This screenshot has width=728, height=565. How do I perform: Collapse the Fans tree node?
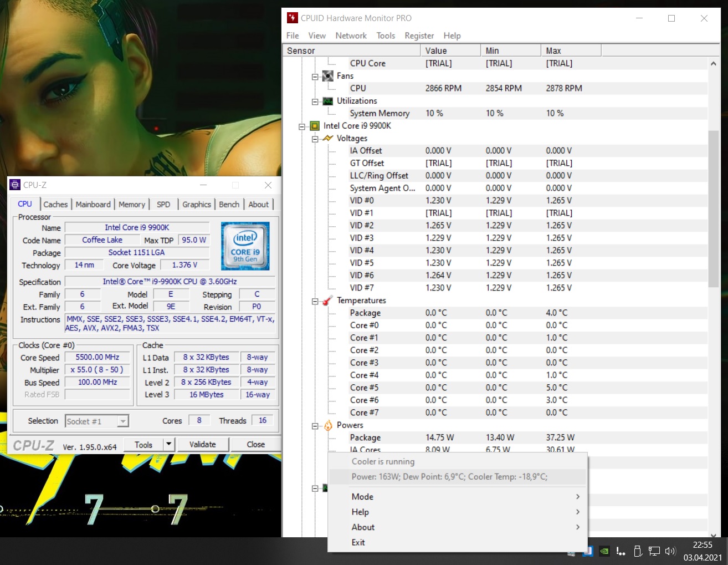[x=315, y=77]
